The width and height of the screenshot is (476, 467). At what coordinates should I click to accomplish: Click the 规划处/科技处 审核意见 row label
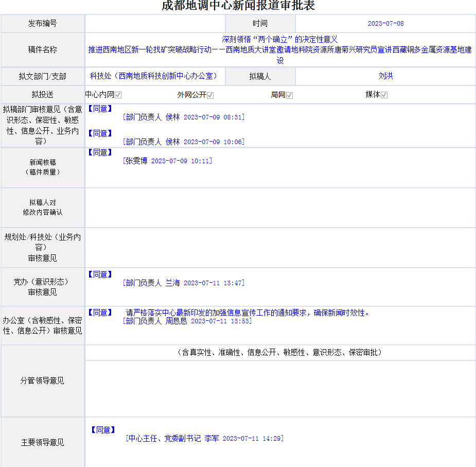[43, 248]
